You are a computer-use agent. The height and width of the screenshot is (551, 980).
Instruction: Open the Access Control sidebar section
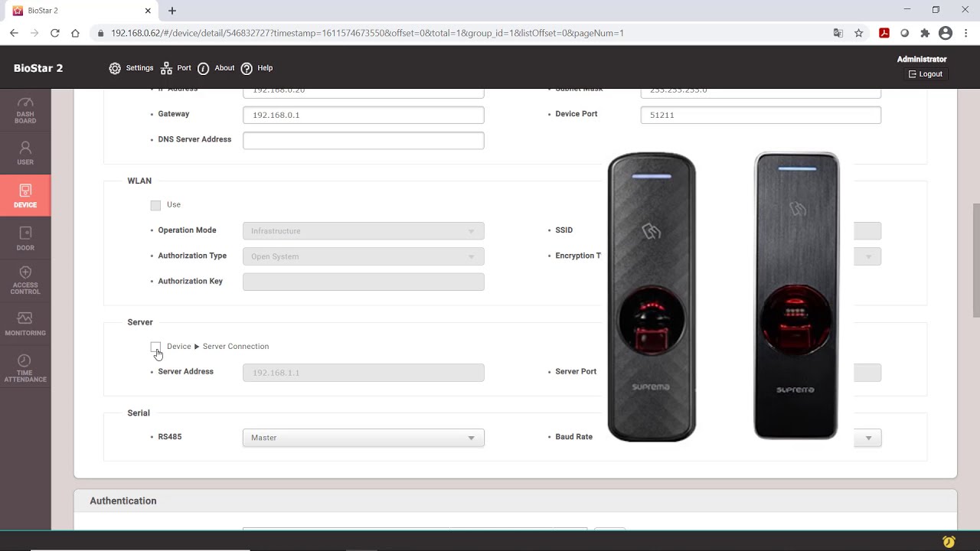pos(25,280)
